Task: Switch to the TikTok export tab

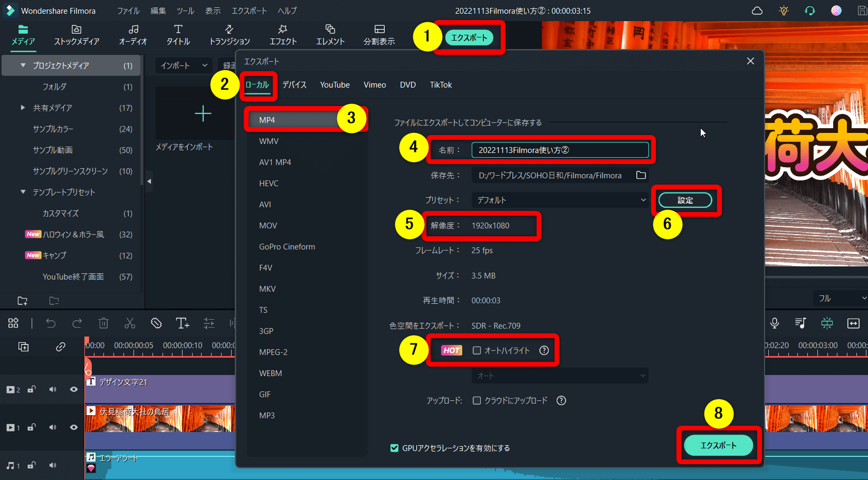Action: pos(441,84)
